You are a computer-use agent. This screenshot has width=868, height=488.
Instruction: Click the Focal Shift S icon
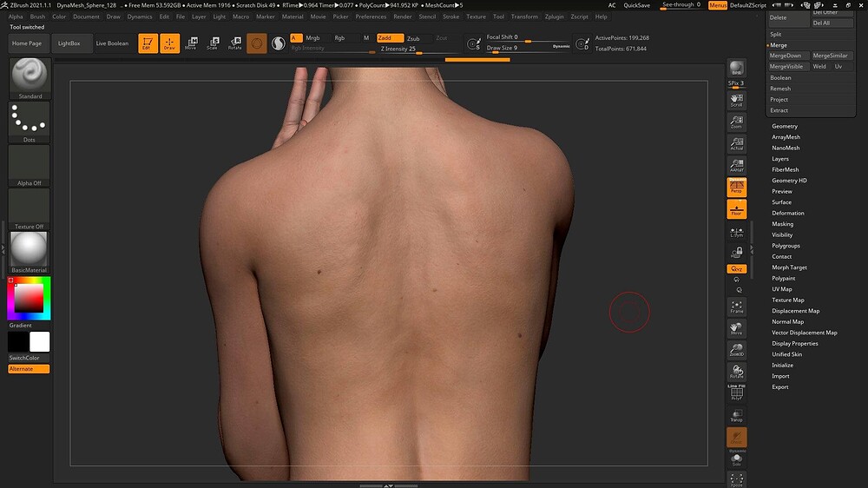(474, 43)
